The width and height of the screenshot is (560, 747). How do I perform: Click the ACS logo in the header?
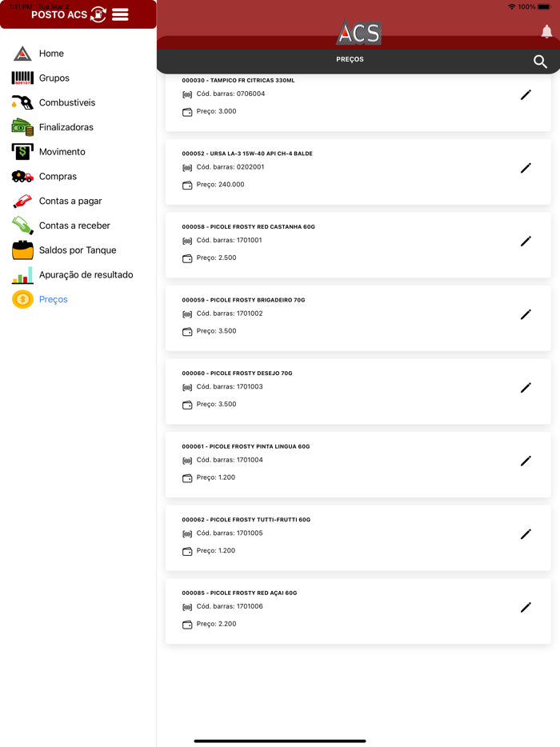358,33
